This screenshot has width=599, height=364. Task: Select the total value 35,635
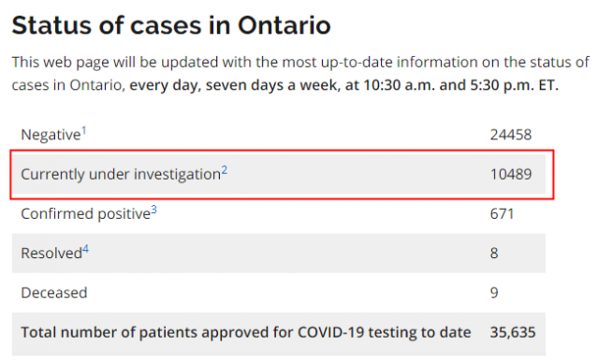coord(513,333)
